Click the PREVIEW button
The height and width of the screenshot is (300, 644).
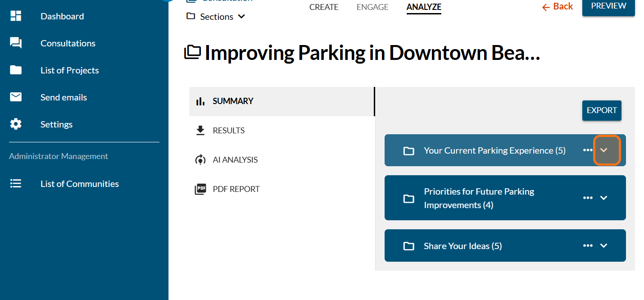pos(608,6)
